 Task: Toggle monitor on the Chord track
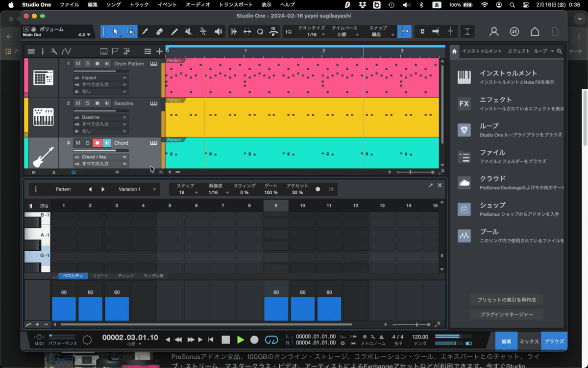tap(107, 143)
